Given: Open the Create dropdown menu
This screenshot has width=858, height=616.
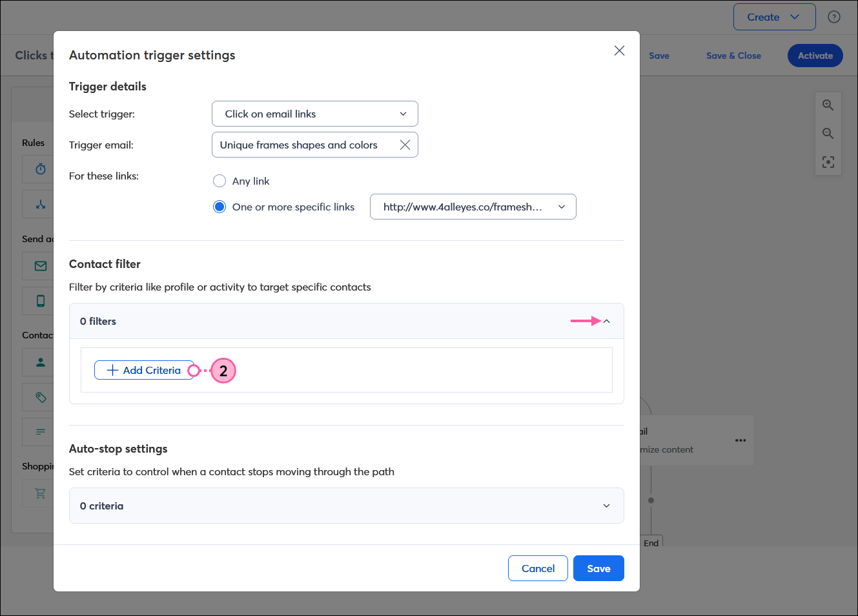Looking at the screenshot, I should point(775,17).
